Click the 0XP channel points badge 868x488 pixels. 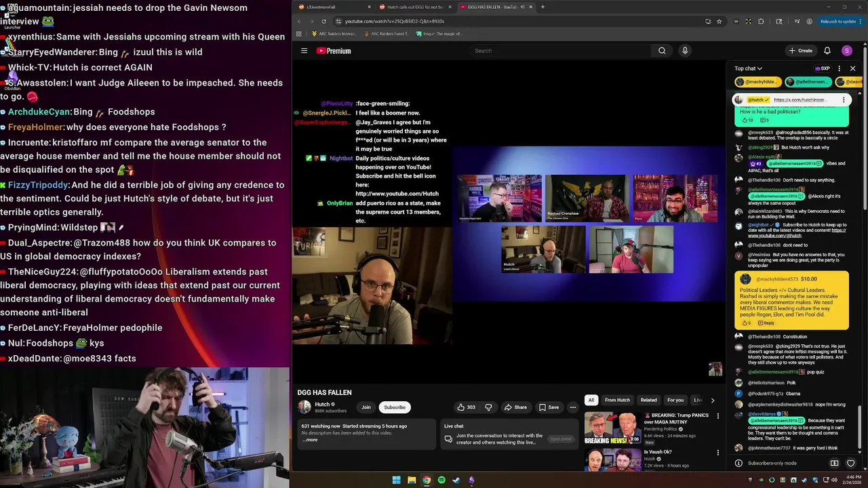coord(823,68)
